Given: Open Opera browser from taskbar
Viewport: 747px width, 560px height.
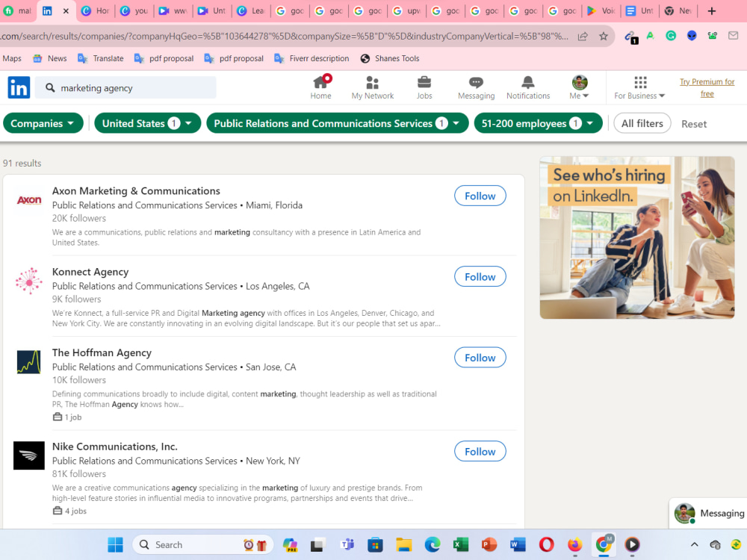Looking at the screenshot, I should [x=547, y=544].
